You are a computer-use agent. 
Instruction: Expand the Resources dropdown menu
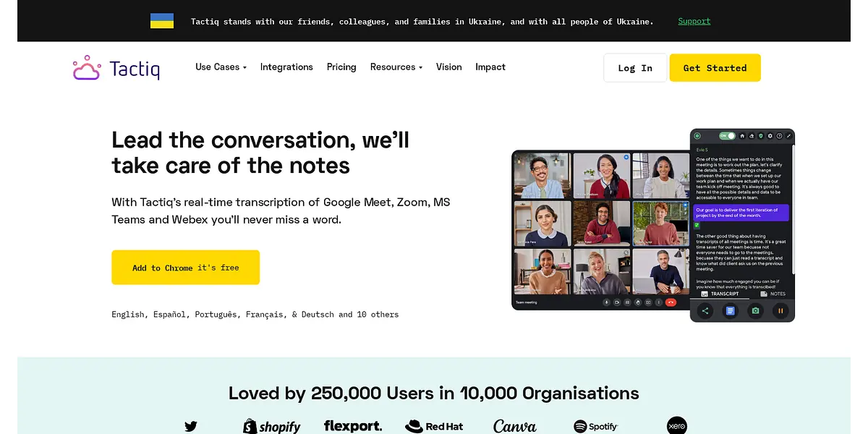pos(396,67)
